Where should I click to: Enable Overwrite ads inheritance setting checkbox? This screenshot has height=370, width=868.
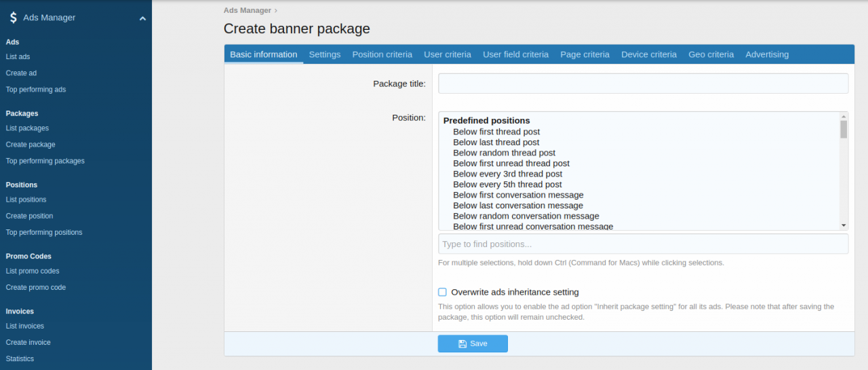(x=443, y=292)
